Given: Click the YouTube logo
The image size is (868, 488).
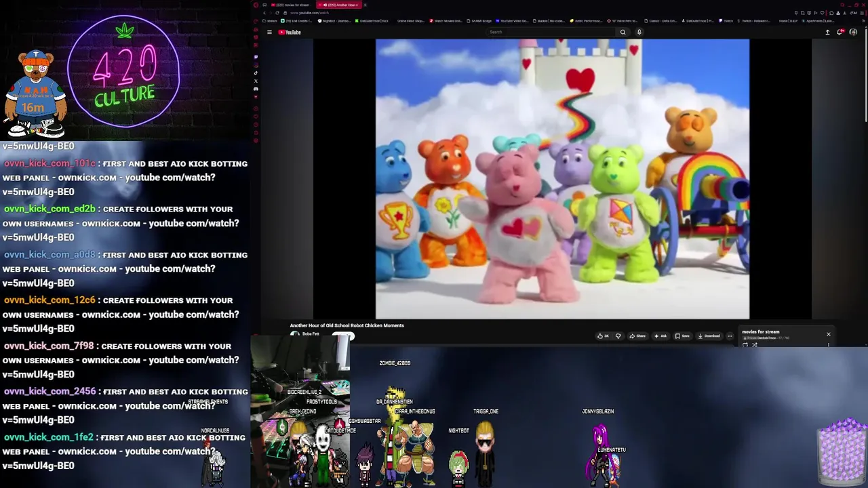Looking at the screenshot, I should click(x=290, y=32).
